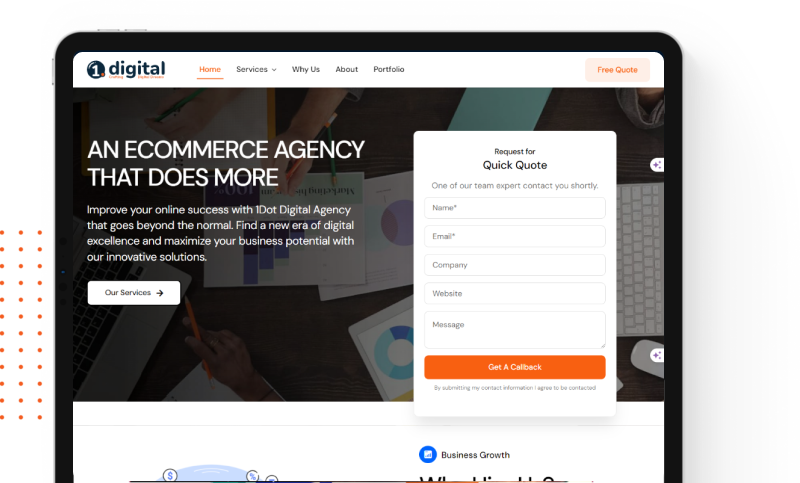The width and height of the screenshot is (800, 483).
Task: Click inside the Message text area
Action: (x=515, y=330)
